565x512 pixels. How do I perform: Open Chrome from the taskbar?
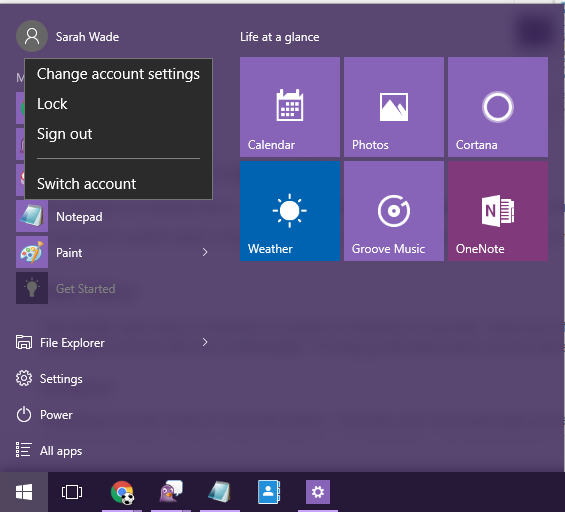click(122, 492)
